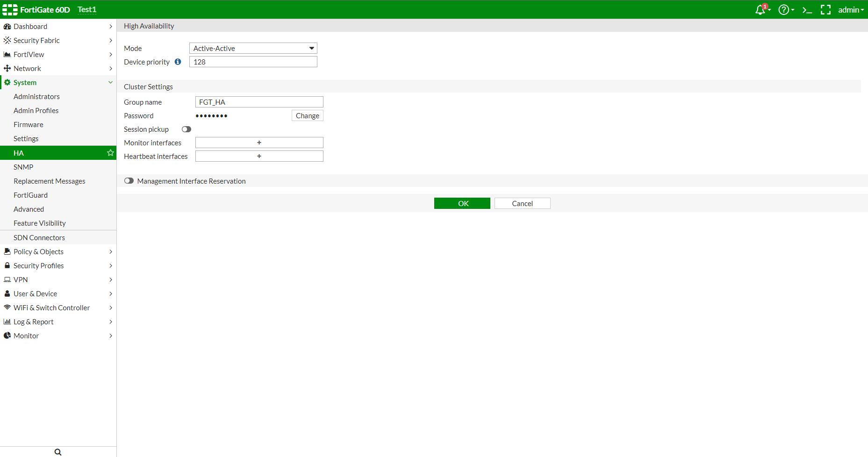Click the password Change button
The image size is (868, 457).
coord(307,115)
